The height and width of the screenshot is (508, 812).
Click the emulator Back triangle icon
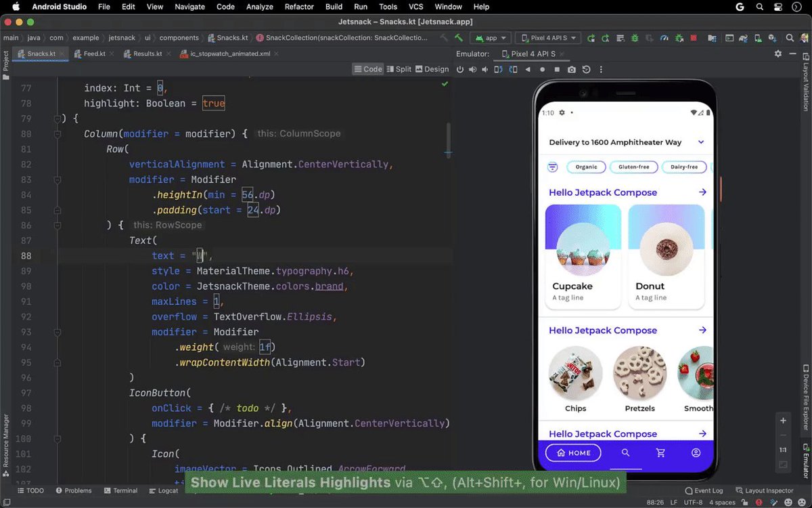pyautogui.click(x=528, y=69)
